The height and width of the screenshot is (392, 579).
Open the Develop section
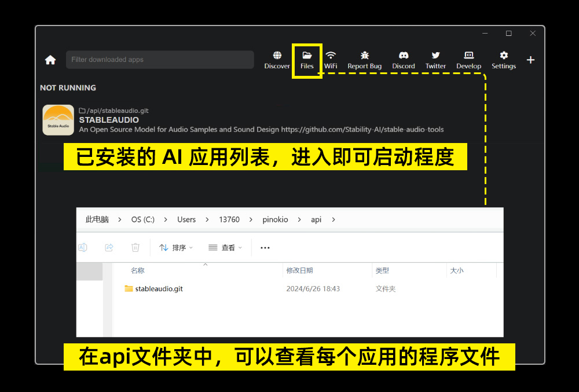tap(468, 56)
